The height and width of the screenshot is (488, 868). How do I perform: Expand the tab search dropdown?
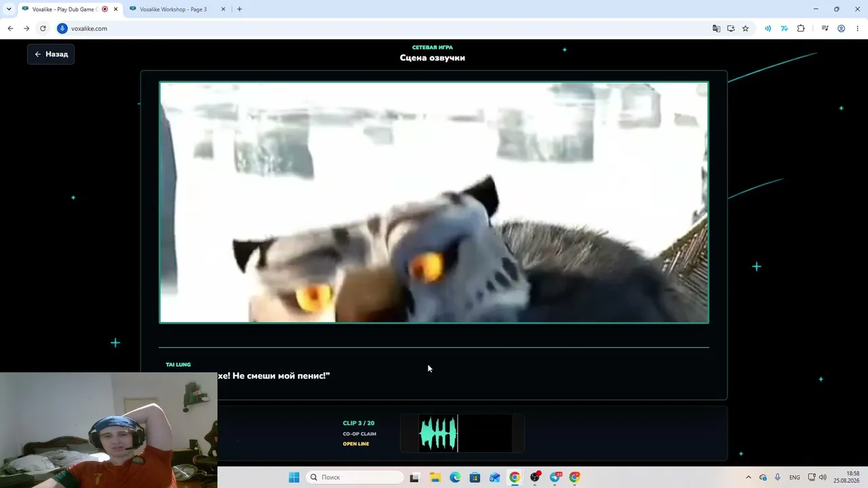pos(9,9)
